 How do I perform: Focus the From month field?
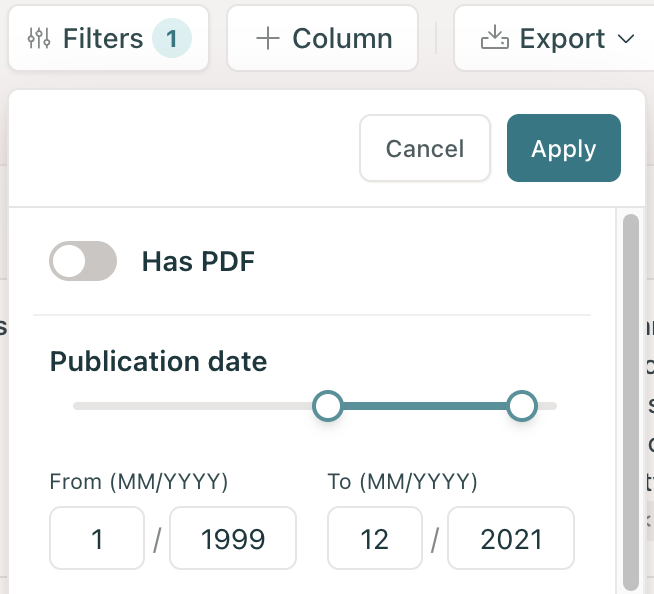tap(97, 540)
